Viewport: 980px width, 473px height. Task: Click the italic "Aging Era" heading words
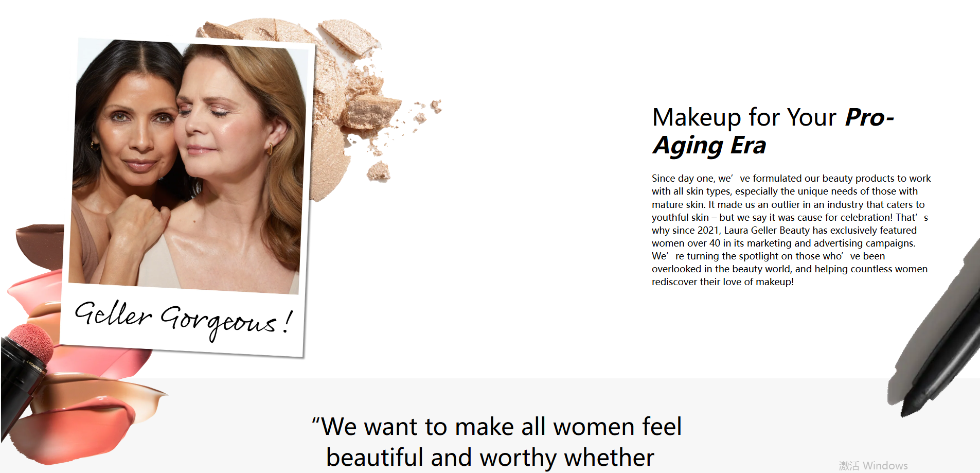point(709,146)
